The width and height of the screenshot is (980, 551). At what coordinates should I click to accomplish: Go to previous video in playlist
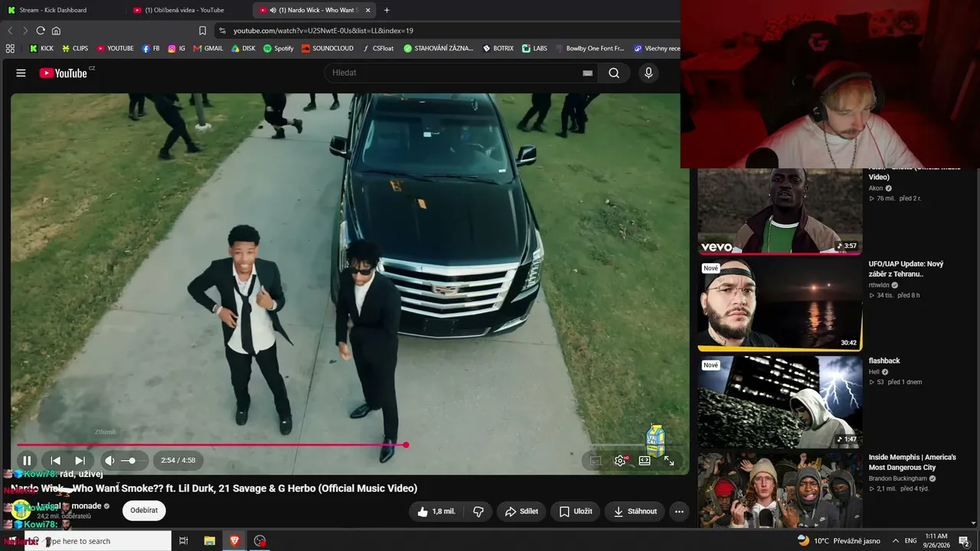click(55, 461)
